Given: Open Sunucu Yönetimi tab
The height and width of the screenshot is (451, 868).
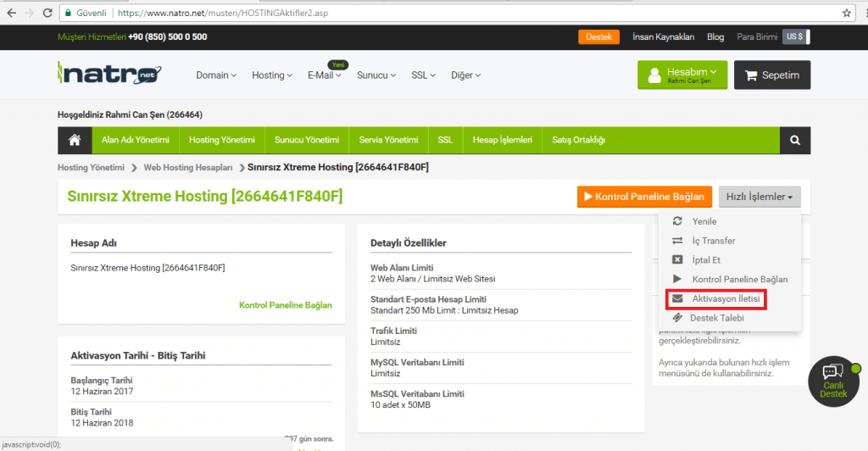Looking at the screenshot, I should [307, 140].
